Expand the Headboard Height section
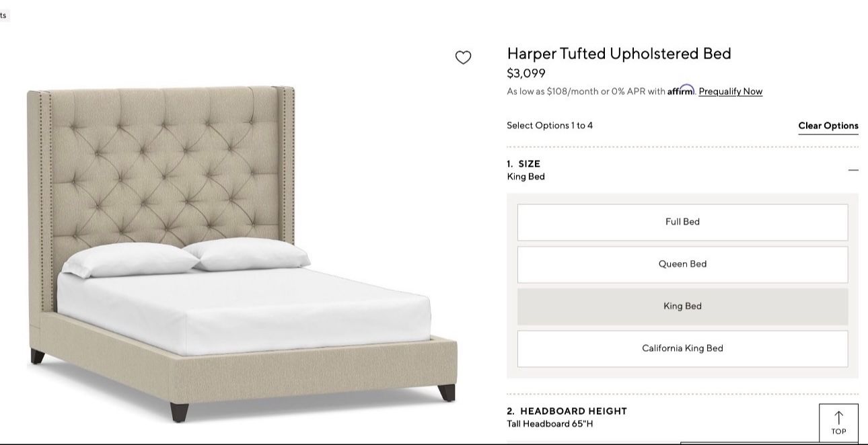Image resolution: width=868 pixels, height=445 pixels. coord(567,411)
